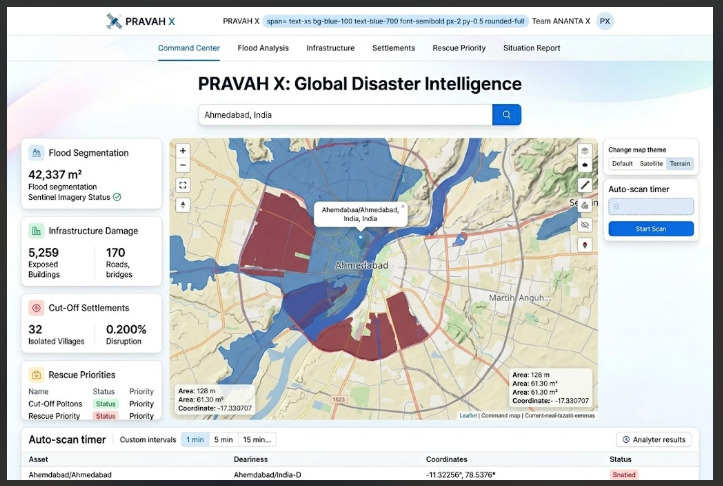The image size is (723, 486).
Task: Select the draw line tool on map
Action: click(585, 185)
